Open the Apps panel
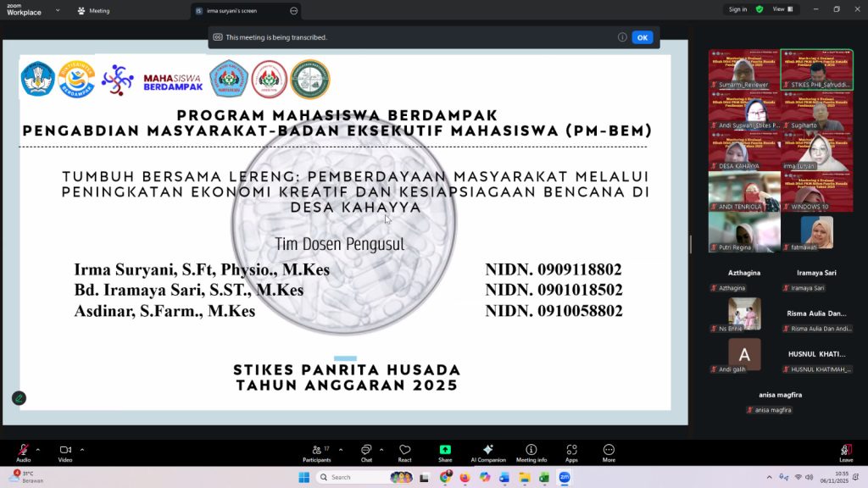The height and width of the screenshot is (488, 868). [571, 452]
